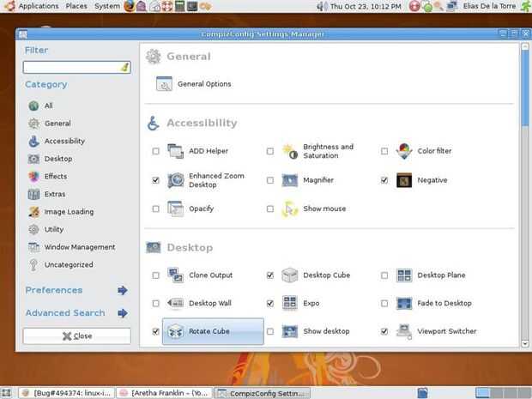Click the volume icon in top panel
The image size is (532, 399).
tap(321, 6)
